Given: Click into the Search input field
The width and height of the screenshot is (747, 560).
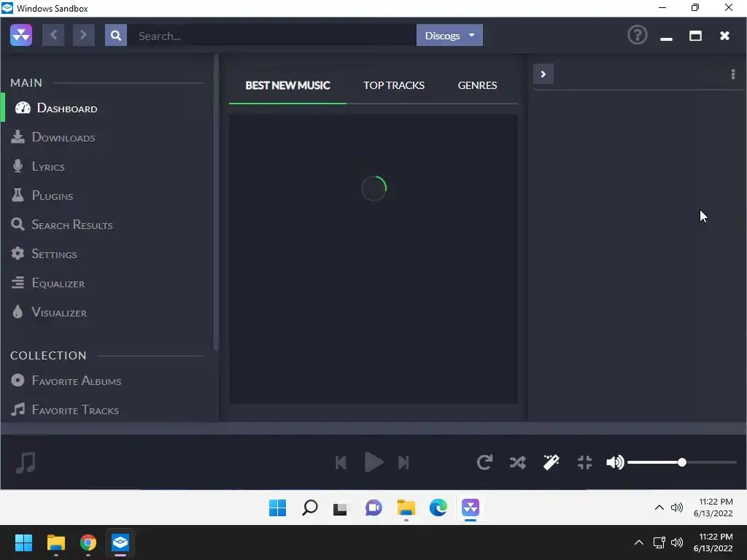Looking at the screenshot, I should [271, 36].
